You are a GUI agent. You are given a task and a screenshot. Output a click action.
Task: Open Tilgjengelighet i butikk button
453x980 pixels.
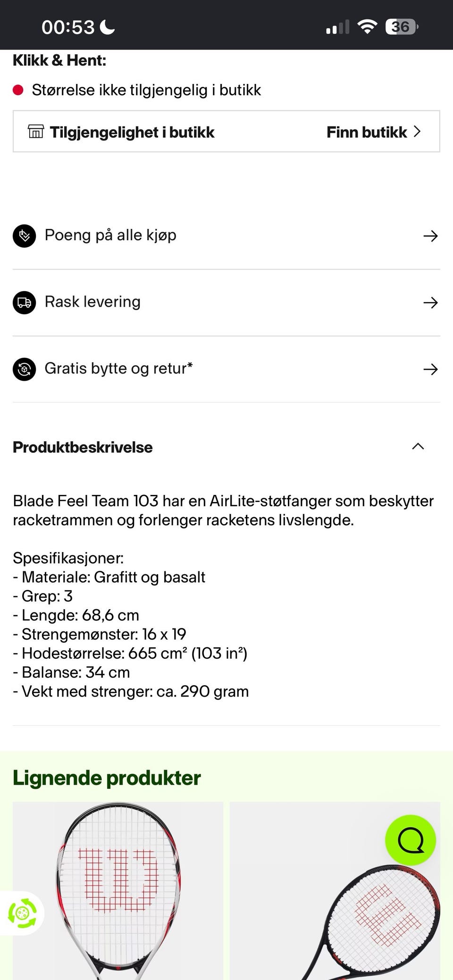click(226, 132)
